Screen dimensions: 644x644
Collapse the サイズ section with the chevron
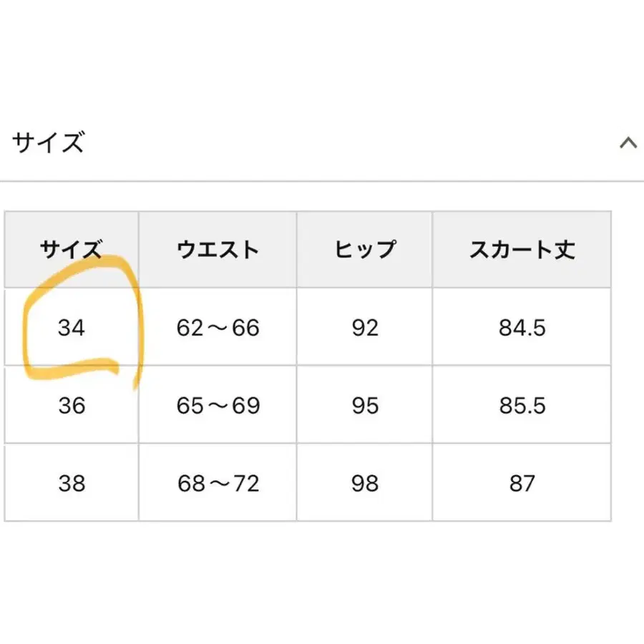coord(628,141)
